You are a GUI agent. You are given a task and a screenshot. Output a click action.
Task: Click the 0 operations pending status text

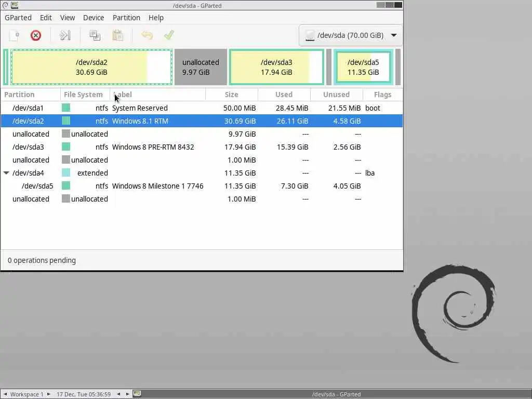click(42, 260)
